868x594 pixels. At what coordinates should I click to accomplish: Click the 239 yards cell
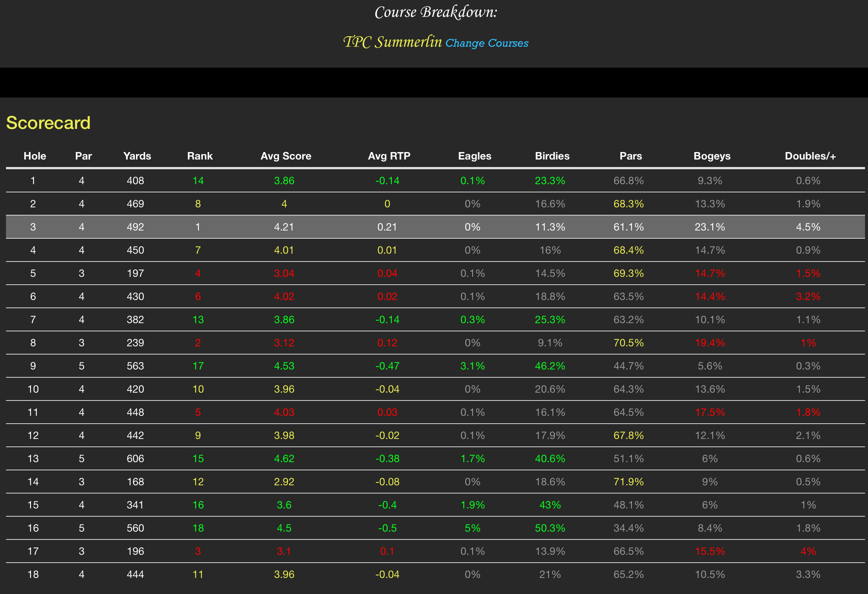click(135, 343)
